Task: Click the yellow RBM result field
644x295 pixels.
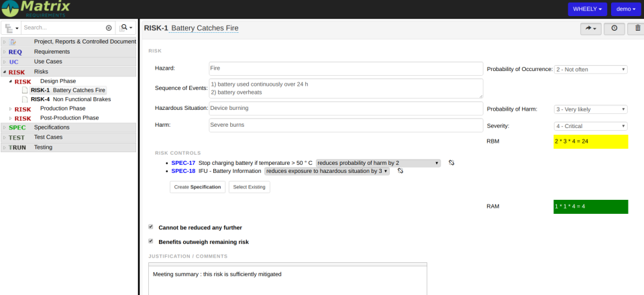Action: coord(590,141)
